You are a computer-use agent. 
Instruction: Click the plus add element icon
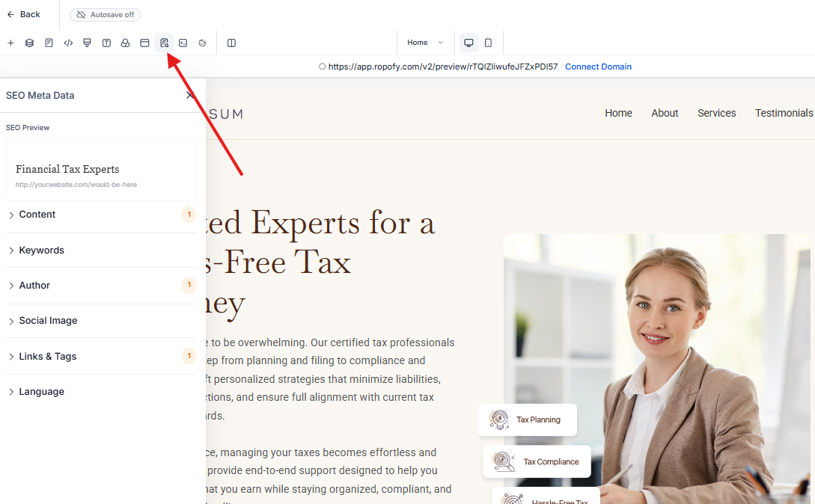(10, 43)
